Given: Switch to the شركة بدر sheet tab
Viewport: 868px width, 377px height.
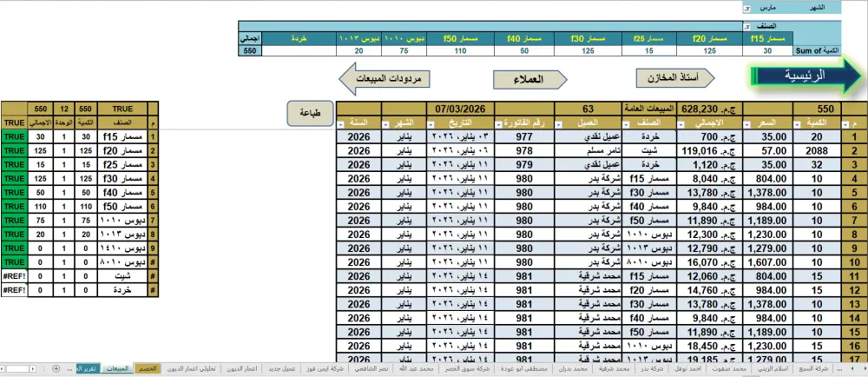Looking at the screenshot, I should pos(650,368).
